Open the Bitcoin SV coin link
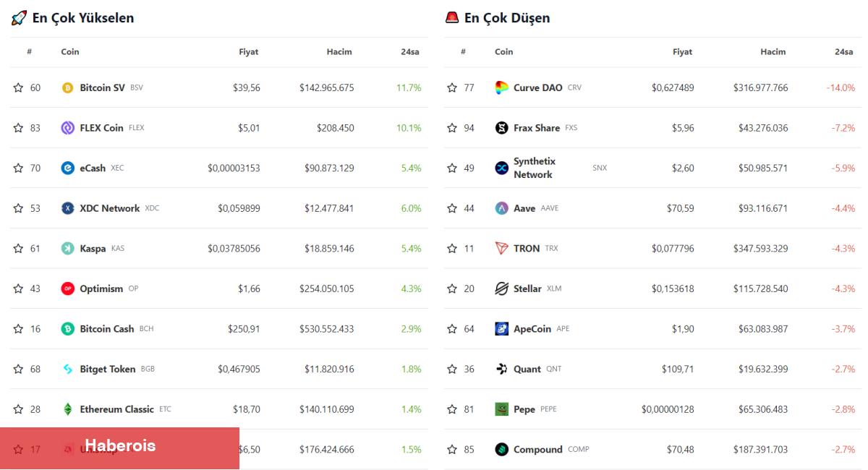868x470 pixels. point(102,87)
